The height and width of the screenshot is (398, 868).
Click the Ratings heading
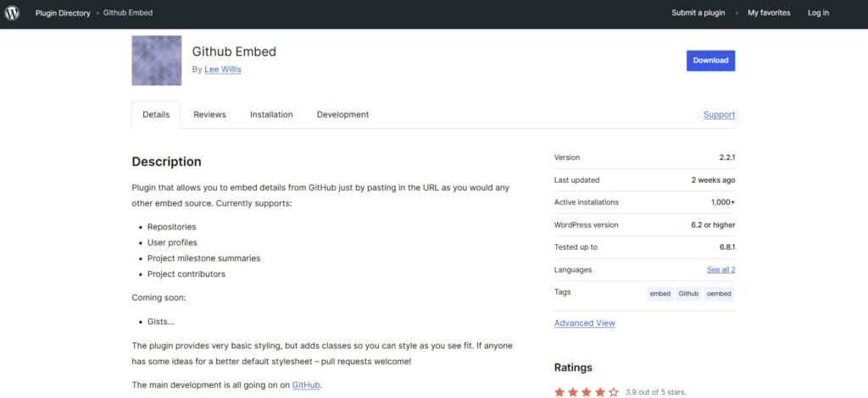click(x=573, y=368)
